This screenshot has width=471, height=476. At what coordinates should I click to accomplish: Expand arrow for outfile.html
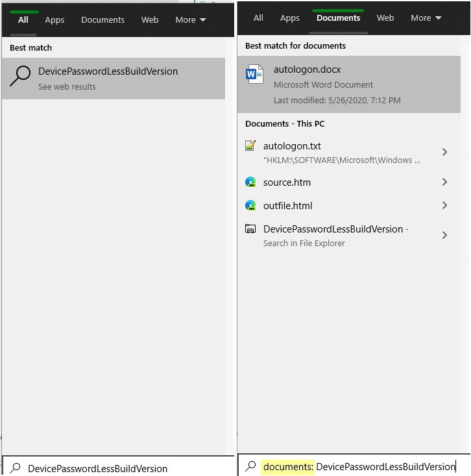(444, 205)
